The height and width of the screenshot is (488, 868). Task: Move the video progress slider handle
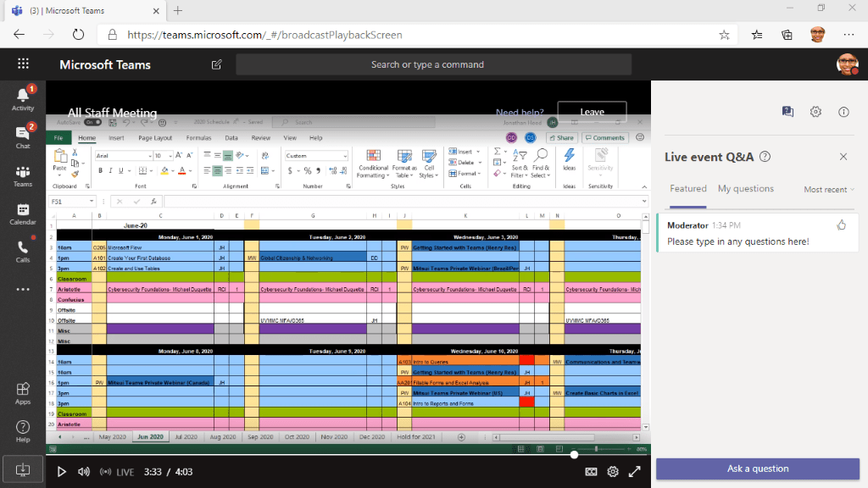click(574, 455)
